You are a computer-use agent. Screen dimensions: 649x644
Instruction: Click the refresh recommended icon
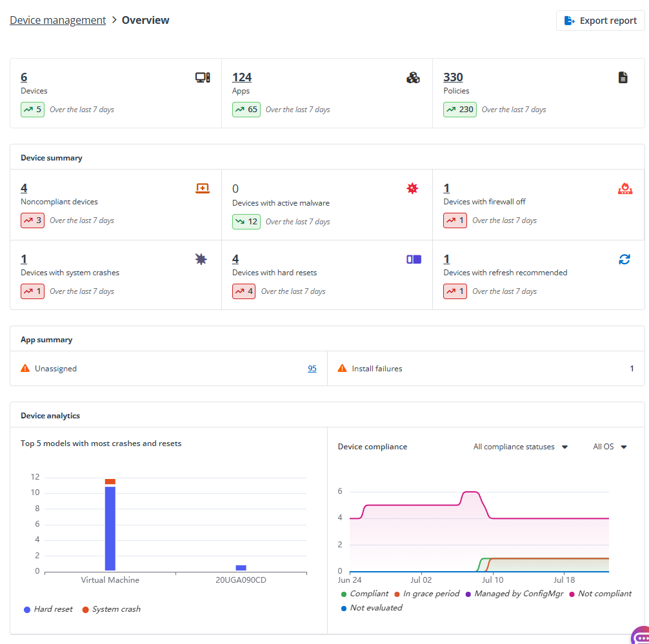[624, 259]
